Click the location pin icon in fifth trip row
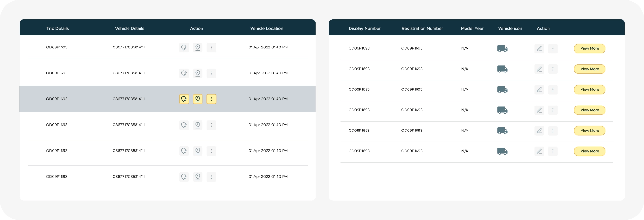This screenshot has height=220, width=644. [x=198, y=151]
